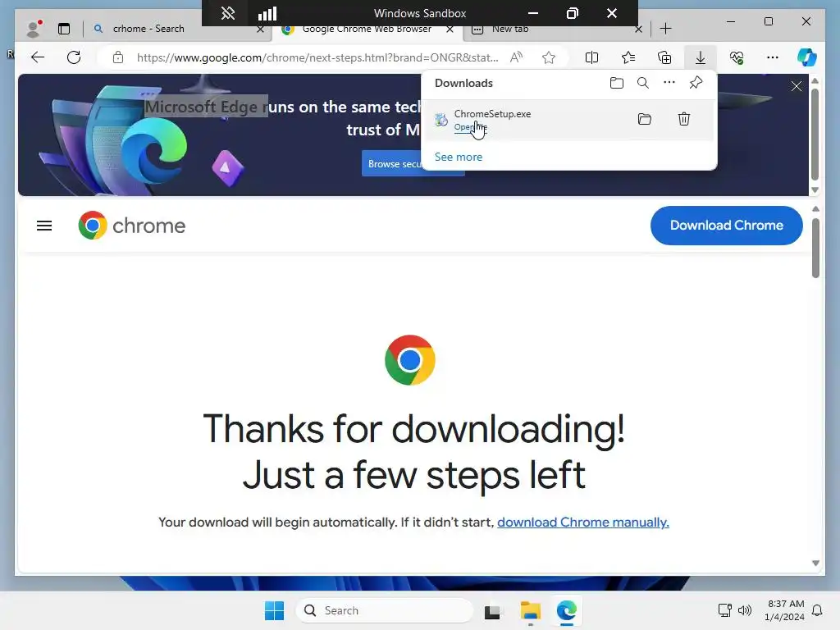Search downloads in the Downloads panel
The image size is (840, 630).
click(643, 83)
